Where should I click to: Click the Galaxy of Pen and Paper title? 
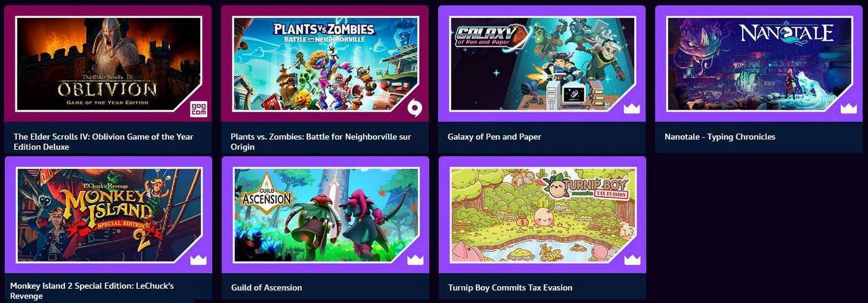494,137
